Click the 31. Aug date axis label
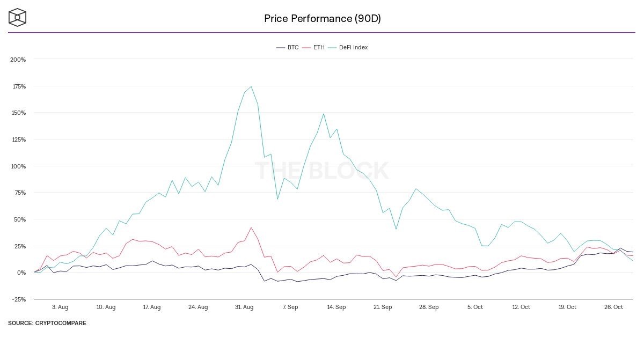Screen dimensions: 644x338 [x=244, y=307]
